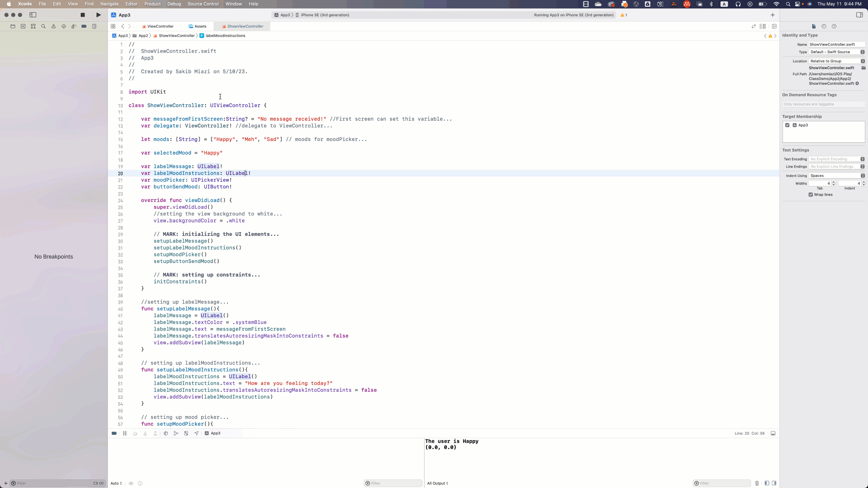Pause program execution in the debug bar
Image resolution: width=868 pixels, height=488 pixels.
pyautogui.click(x=125, y=434)
